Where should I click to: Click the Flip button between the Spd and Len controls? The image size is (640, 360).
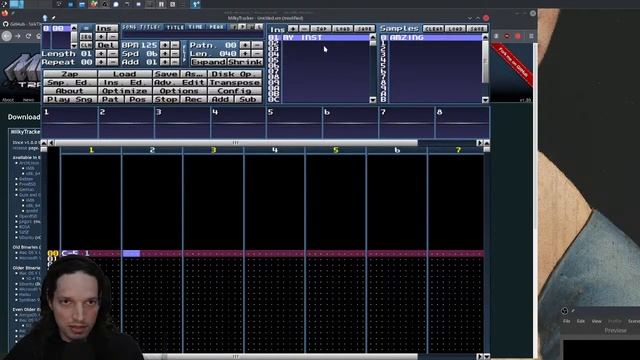coord(184,53)
